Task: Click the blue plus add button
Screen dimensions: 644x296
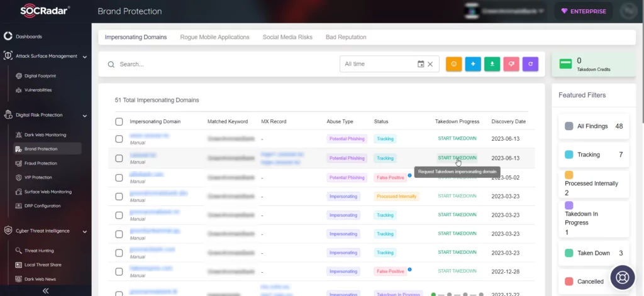Action: point(473,64)
